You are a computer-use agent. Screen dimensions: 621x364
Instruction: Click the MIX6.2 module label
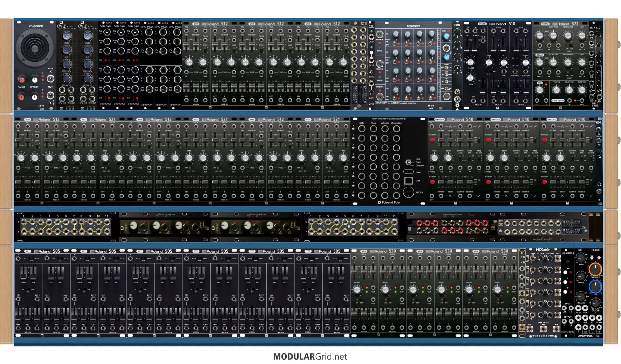click(x=595, y=28)
